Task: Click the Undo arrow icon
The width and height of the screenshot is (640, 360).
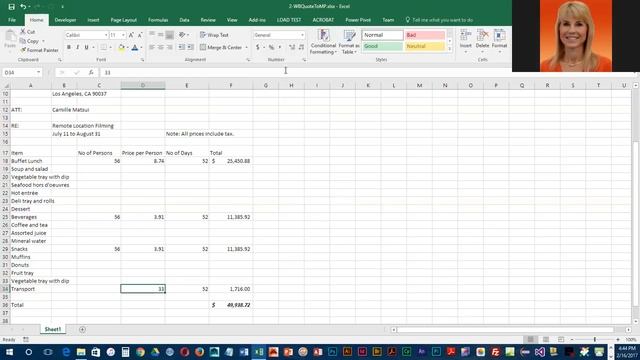Action: click(23, 7)
